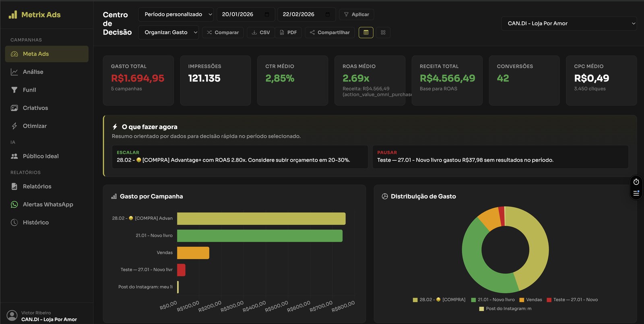The image size is (644, 324).
Task: Toggle Teste — 27.01 legend swatch
Action: coord(549,300)
